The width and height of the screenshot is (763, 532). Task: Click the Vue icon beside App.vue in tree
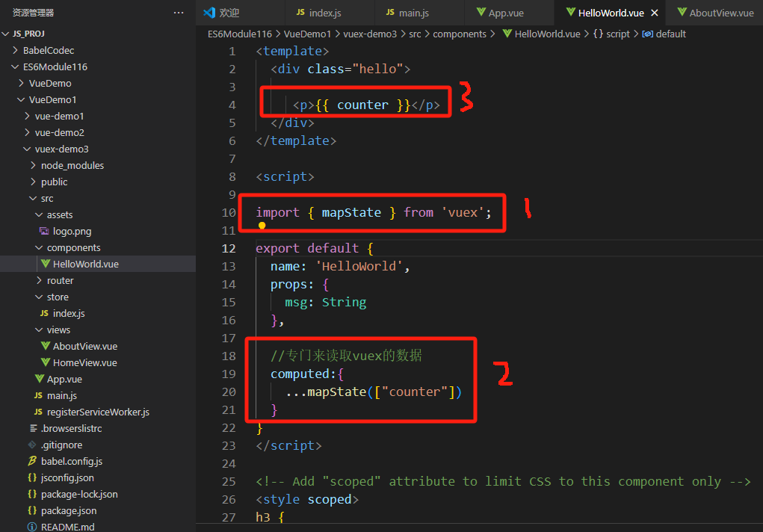point(40,379)
